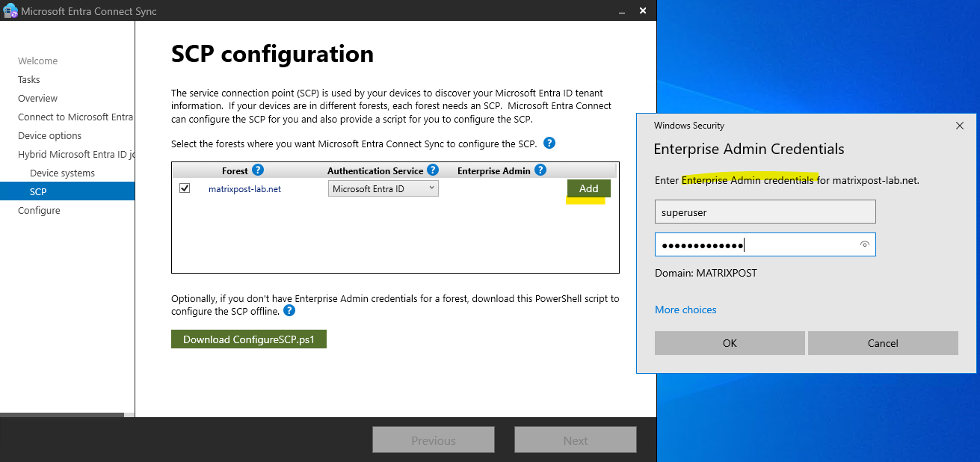Click the help icon beside Enterprise Admin header

coord(540,170)
